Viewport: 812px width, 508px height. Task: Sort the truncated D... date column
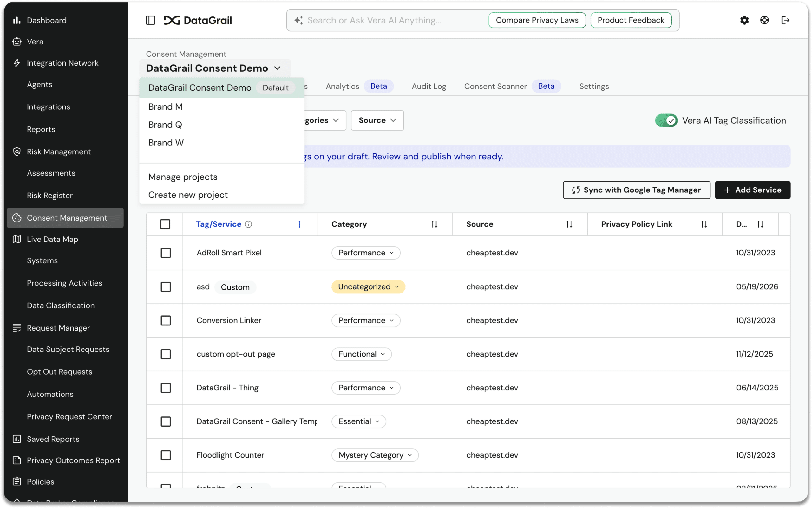tap(760, 224)
